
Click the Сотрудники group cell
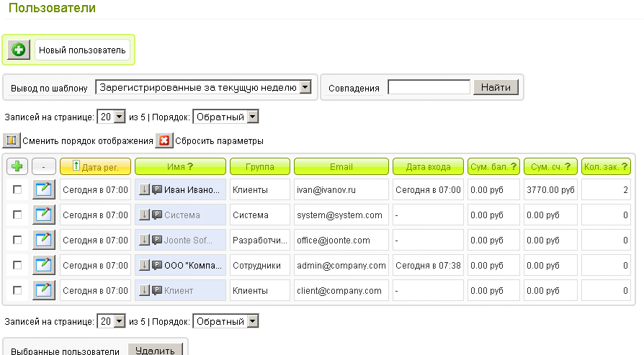[260, 265]
